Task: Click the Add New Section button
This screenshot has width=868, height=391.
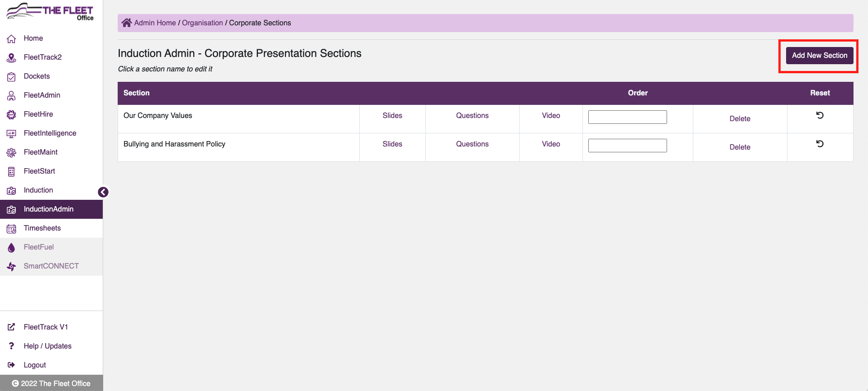Action: point(820,56)
